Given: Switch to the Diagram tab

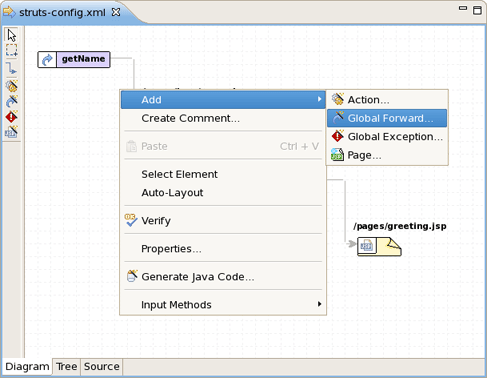Looking at the screenshot, I should [x=27, y=367].
